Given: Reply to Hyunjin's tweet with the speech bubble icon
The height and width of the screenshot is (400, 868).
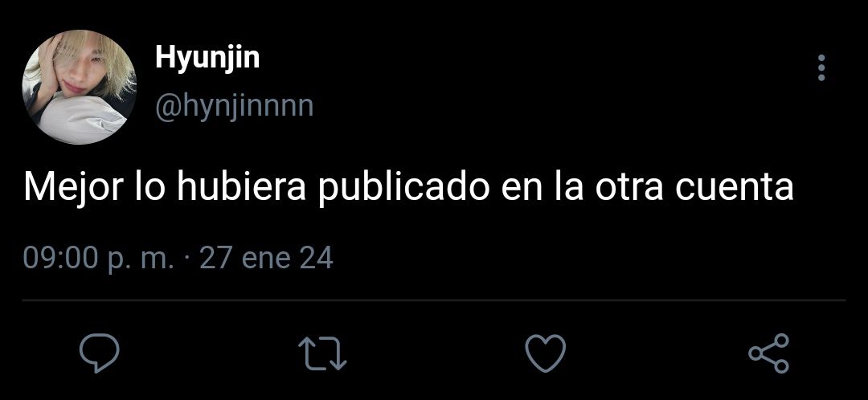Looking at the screenshot, I should pyautogui.click(x=100, y=353).
